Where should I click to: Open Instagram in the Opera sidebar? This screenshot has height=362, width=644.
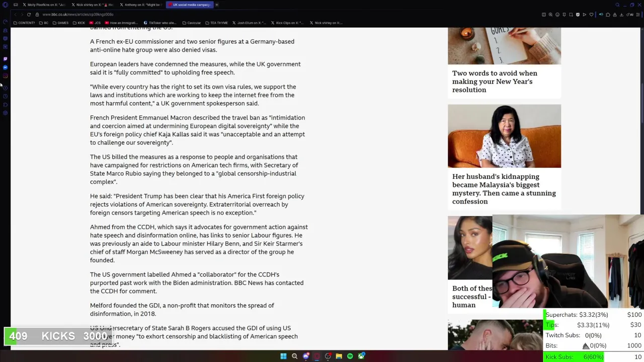coord(5,76)
